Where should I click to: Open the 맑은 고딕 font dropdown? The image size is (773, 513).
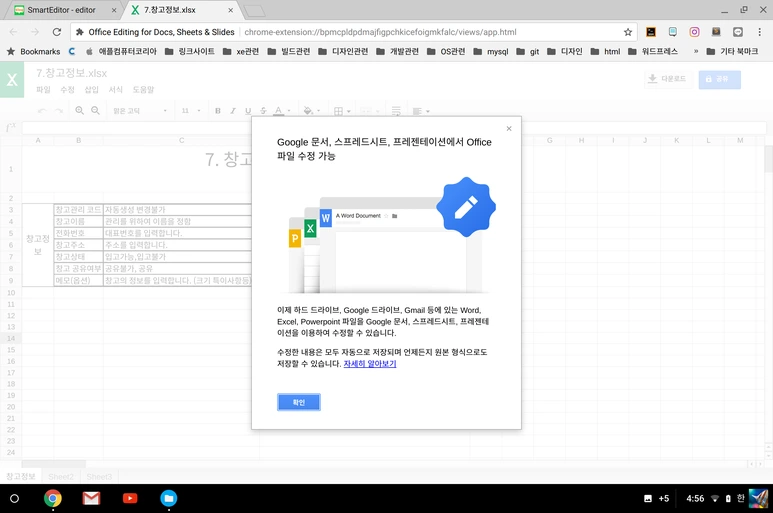click(140, 111)
